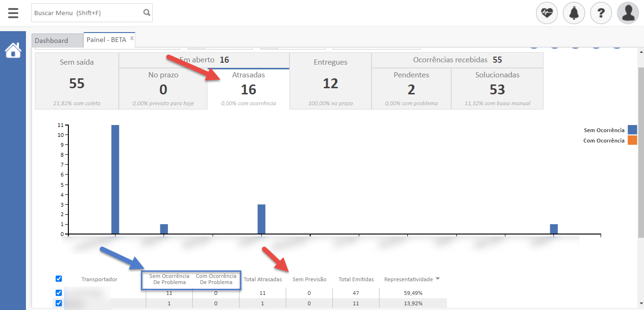Uncheck the second transporter row checkbox
This screenshot has width=644, height=310.
pos(59,303)
